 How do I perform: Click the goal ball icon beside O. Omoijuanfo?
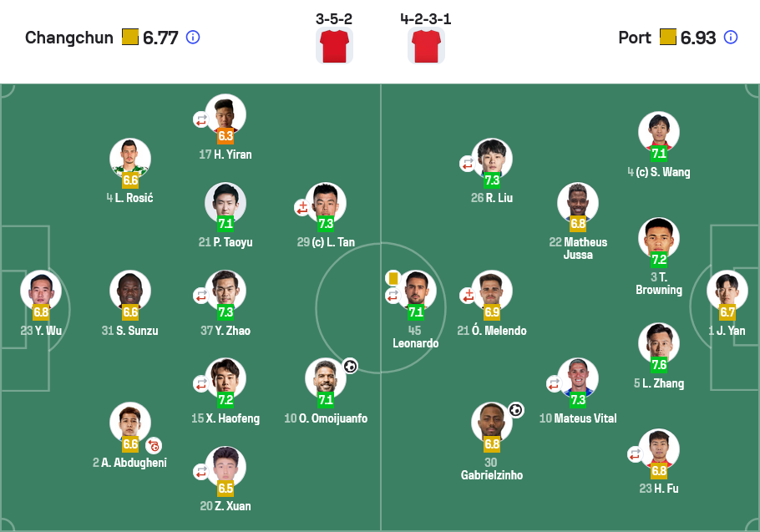[350, 366]
